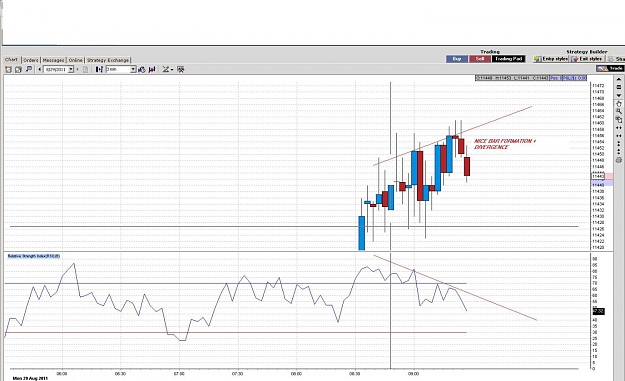This screenshot has width=625, height=381.
Task: Click the Mon 29 Aug 2011 date label
Action: pos(30,378)
